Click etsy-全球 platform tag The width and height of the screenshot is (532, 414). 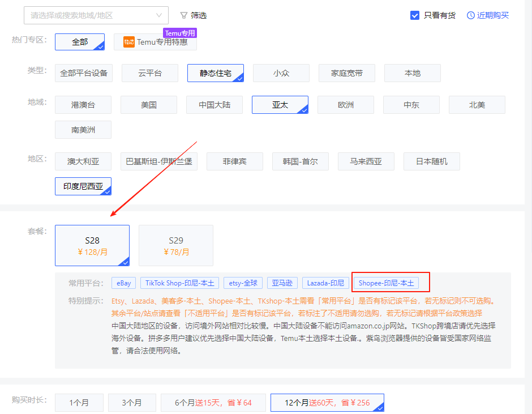pos(243,283)
